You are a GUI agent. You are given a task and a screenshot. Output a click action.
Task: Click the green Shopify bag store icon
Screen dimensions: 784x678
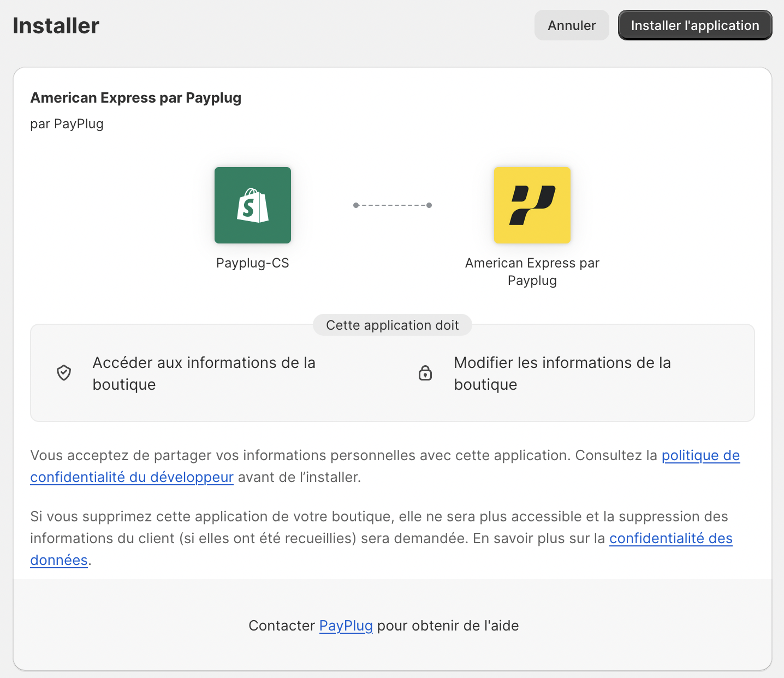(x=253, y=205)
